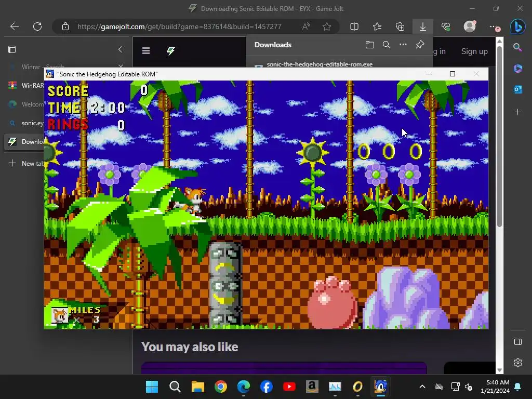Search downloads using magnifier icon

point(386,45)
